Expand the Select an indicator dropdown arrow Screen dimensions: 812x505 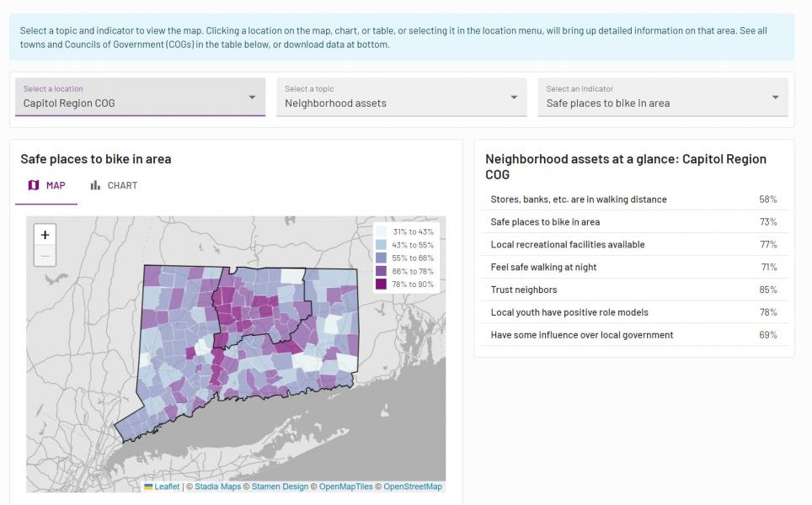point(775,98)
